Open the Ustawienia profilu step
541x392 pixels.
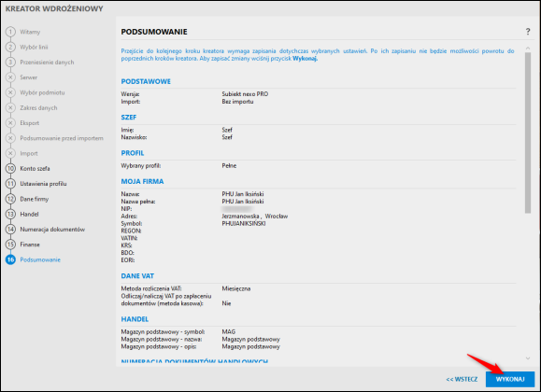tap(43, 184)
